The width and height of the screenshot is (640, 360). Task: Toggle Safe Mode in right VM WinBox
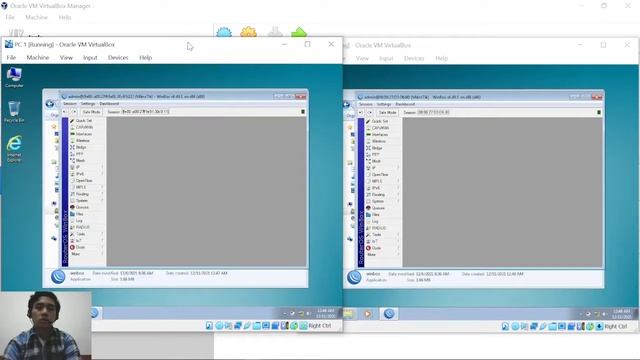click(387, 112)
